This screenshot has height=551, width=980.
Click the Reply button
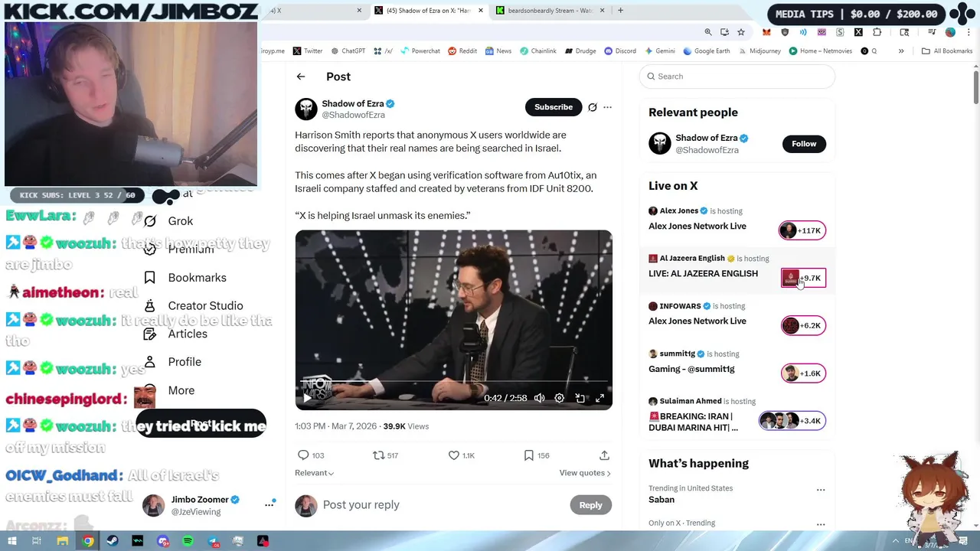point(590,505)
